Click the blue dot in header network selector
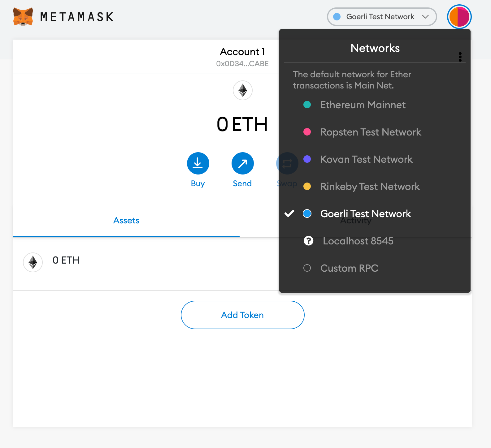491x448 pixels. pyautogui.click(x=337, y=17)
